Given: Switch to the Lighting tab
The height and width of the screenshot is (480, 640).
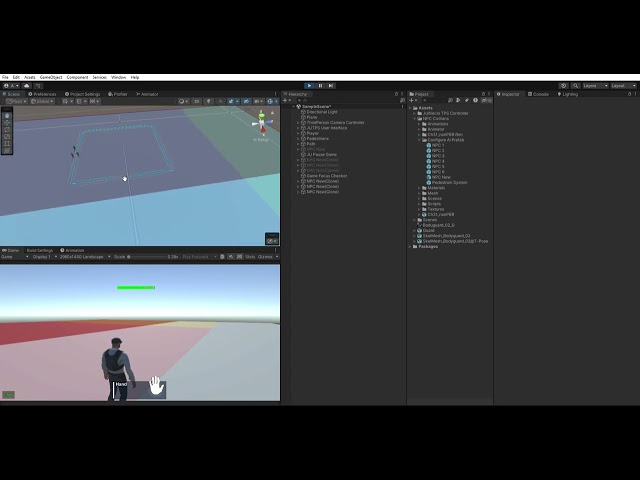Looking at the screenshot, I should click(x=568, y=94).
